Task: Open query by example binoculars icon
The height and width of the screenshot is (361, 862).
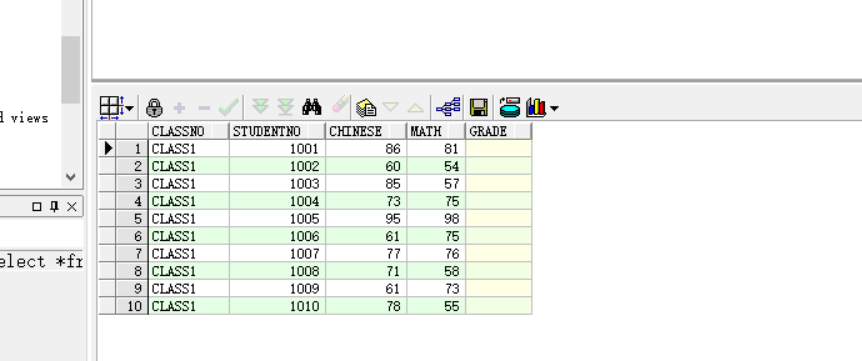Action: [312, 107]
